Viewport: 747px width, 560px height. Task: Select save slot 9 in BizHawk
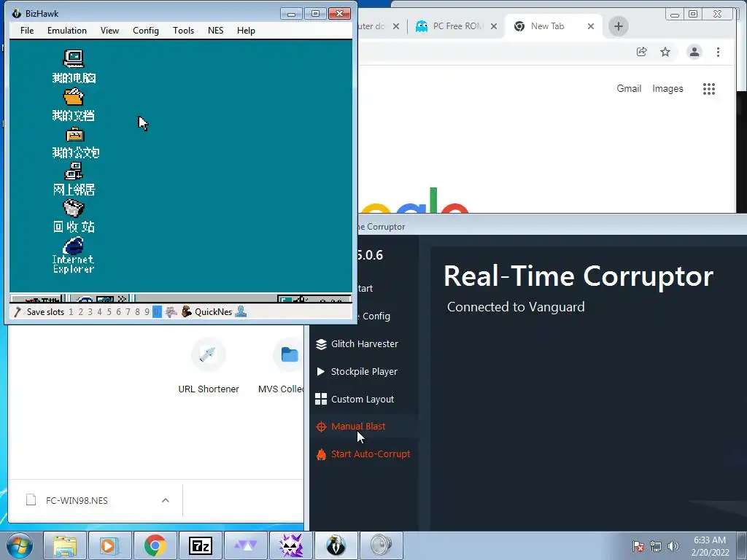tap(147, 312)
